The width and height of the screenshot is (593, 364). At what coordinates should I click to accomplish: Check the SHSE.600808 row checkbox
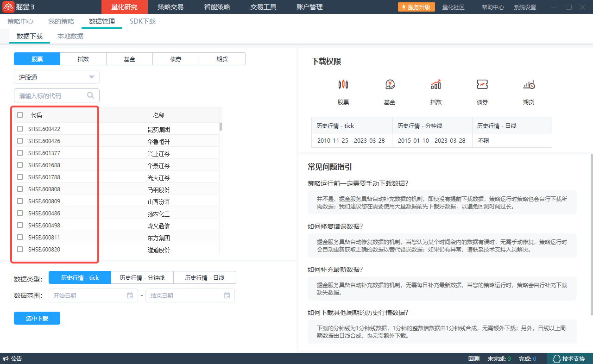pos(20,189)
